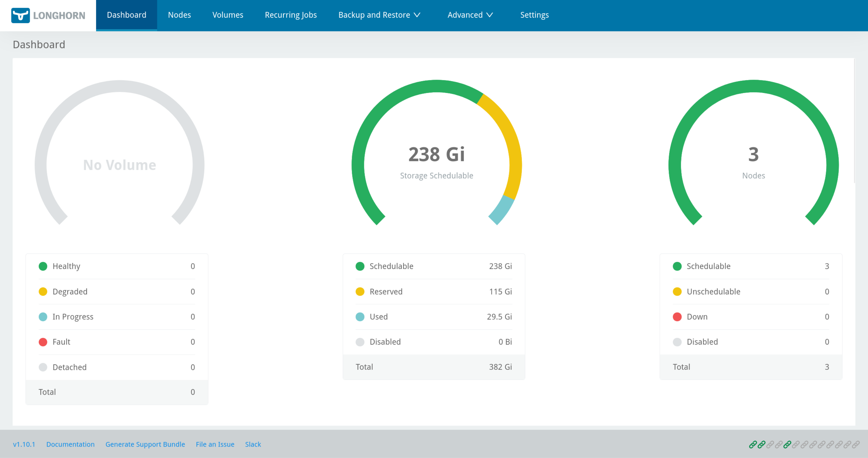Viewport: 868px width, 458px height.
Task: Click the first green link status icon
Action: pyautogui.click(x=753, y=444)
